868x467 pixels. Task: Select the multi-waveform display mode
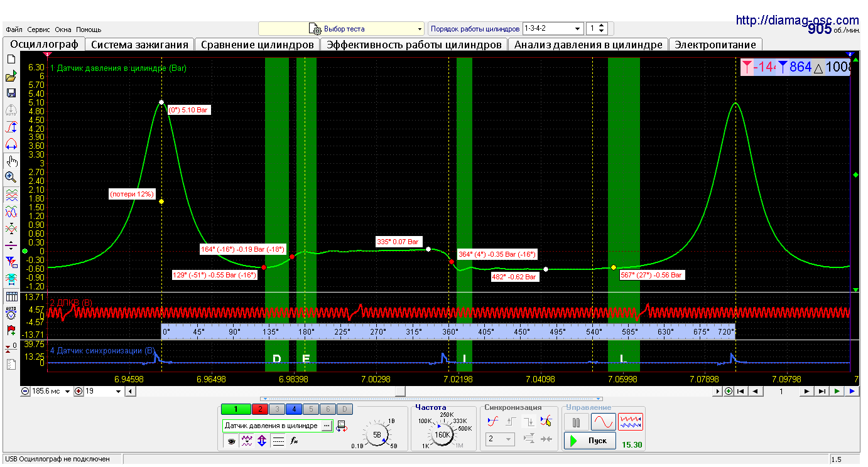[631, 422]
